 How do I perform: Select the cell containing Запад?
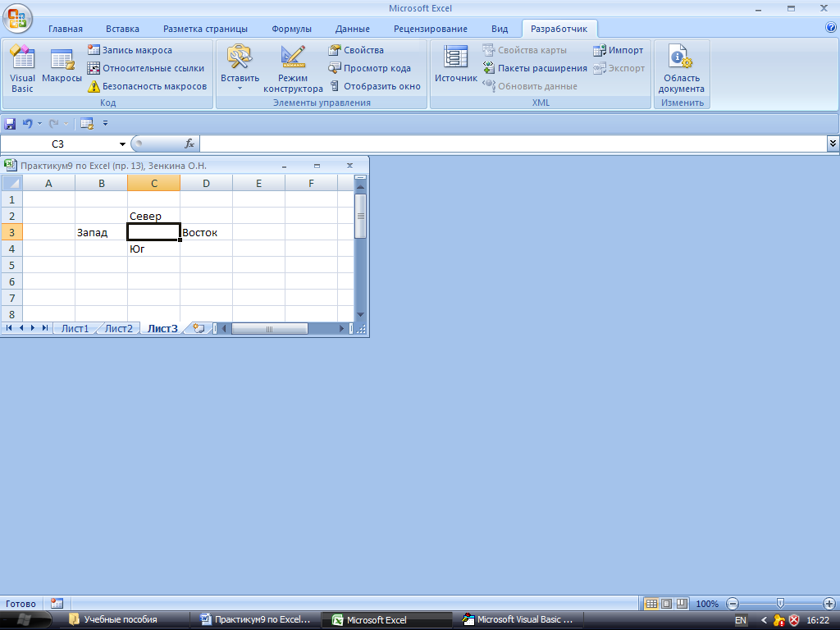point(101,232)
